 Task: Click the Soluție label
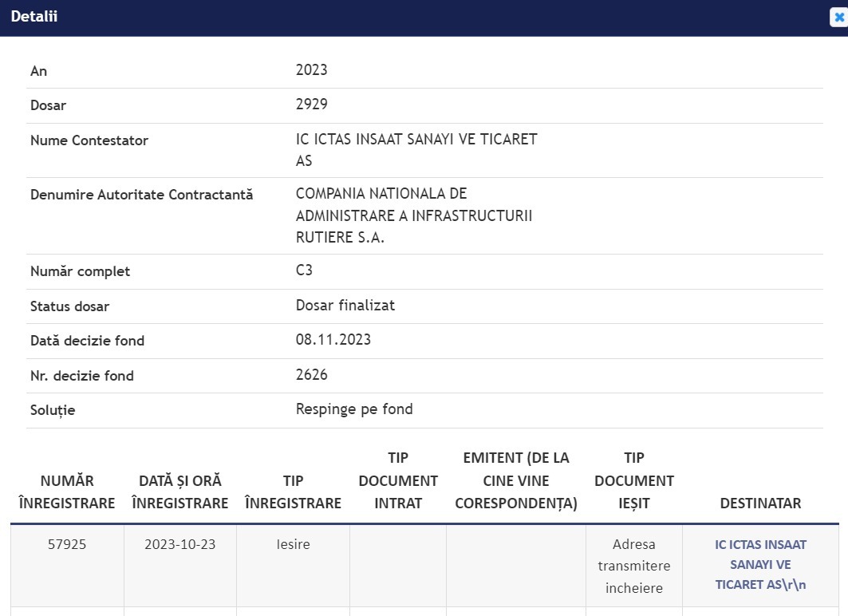(x=53, y=410)
